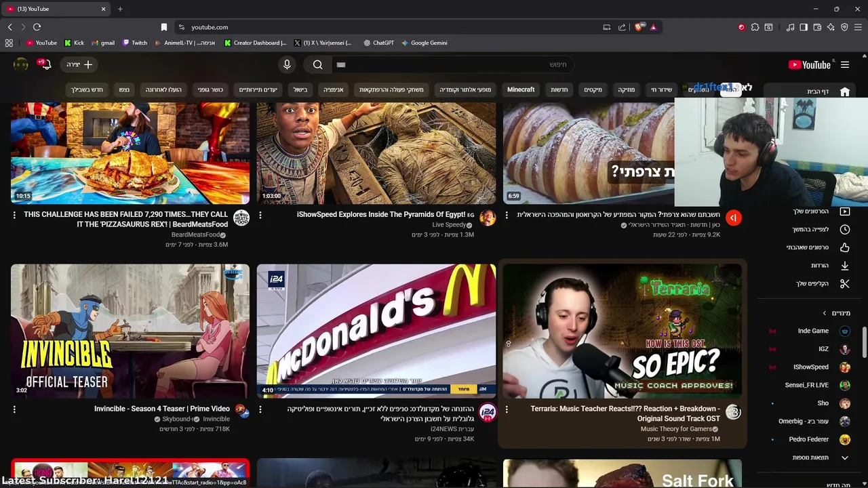
Task: Reload the page
Action: point(37,27)
